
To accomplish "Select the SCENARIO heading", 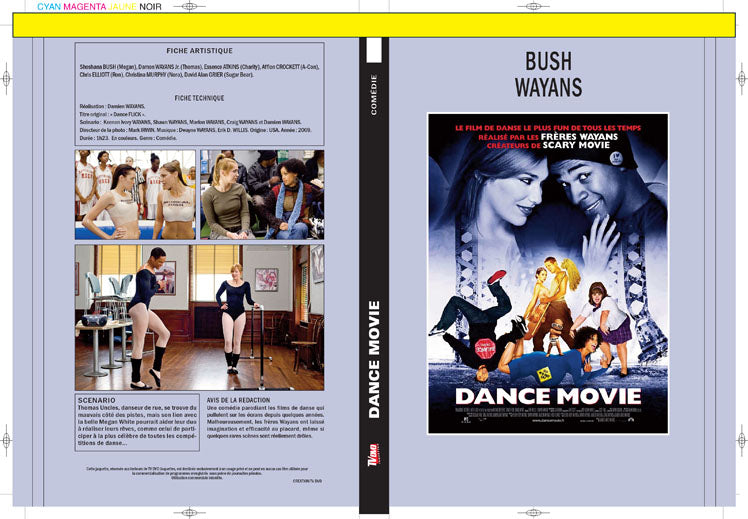I will pos(96,400).
